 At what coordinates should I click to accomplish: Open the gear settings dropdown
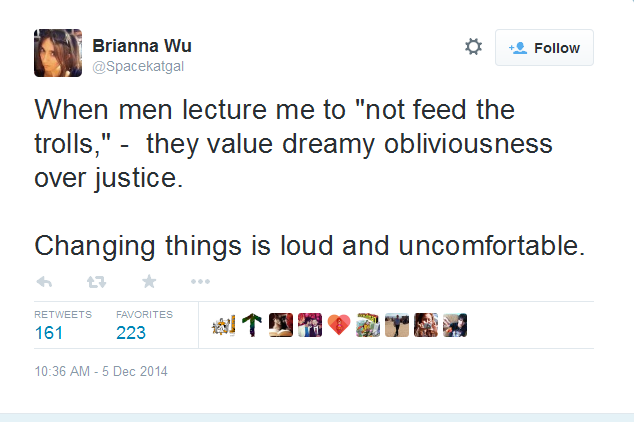point(473,47)
